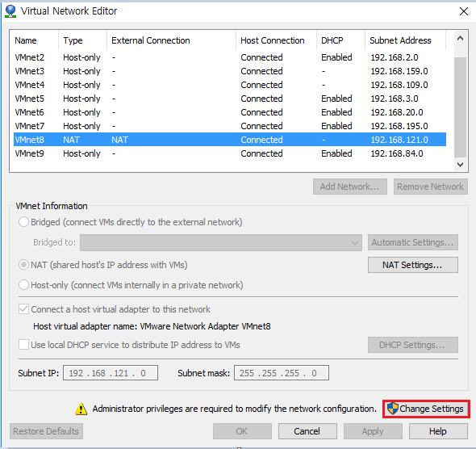Select the highlighted VMnet8 NAT row
Viewport: 476px width, 449px height.
230,140
